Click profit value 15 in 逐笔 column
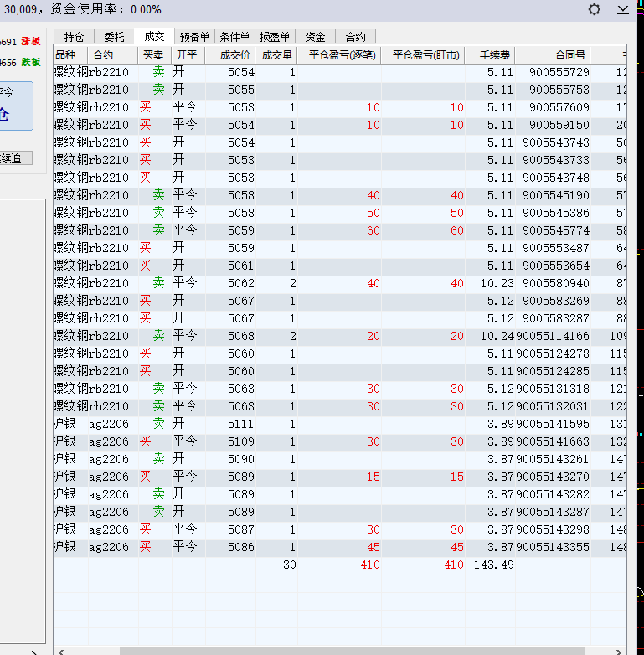Image resolution: width=644 pixels, height=655 pixels. 374,477
